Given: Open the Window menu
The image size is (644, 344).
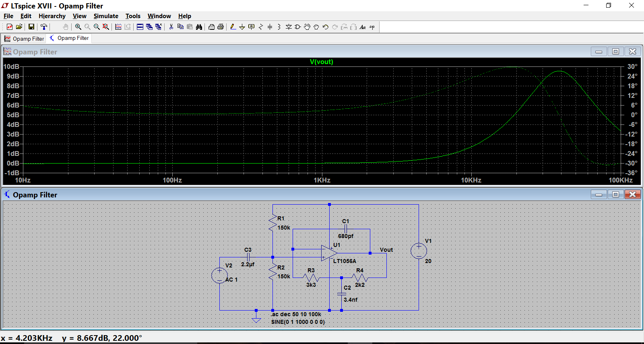Looking at the screenshot, I should click(159, 16).
